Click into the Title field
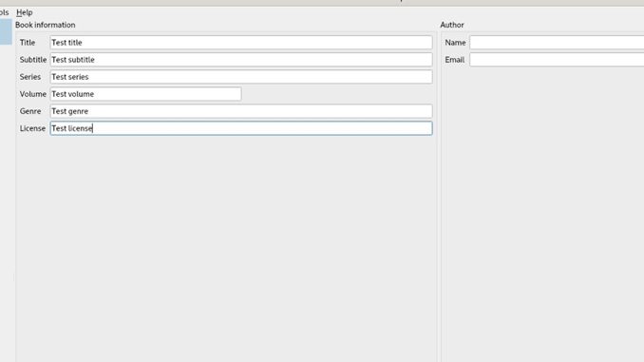The width and height of the screenshot is (644, 362). [x=241, y=43]
